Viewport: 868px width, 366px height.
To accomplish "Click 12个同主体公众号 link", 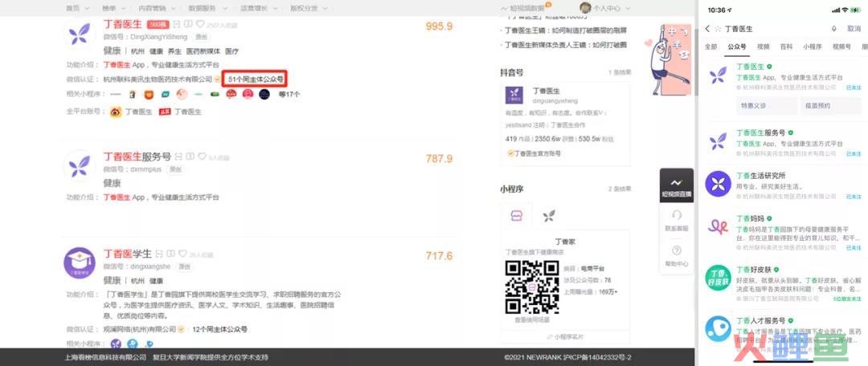I will click(219, 330).
